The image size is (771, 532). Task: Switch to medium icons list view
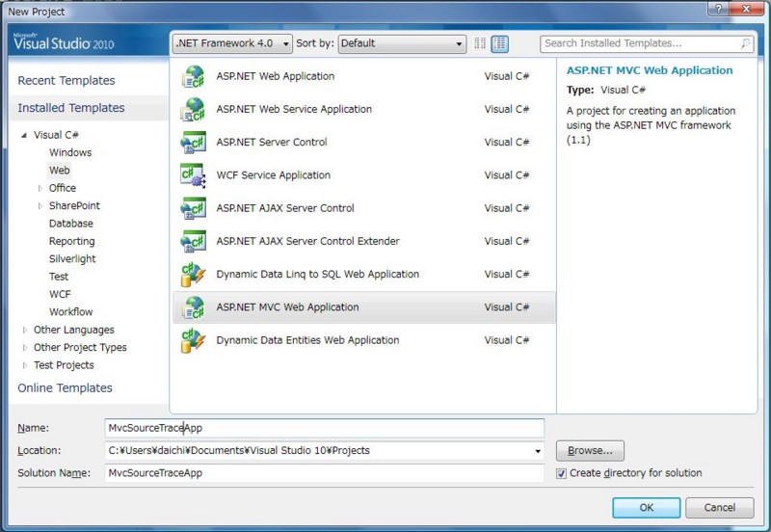499,43
